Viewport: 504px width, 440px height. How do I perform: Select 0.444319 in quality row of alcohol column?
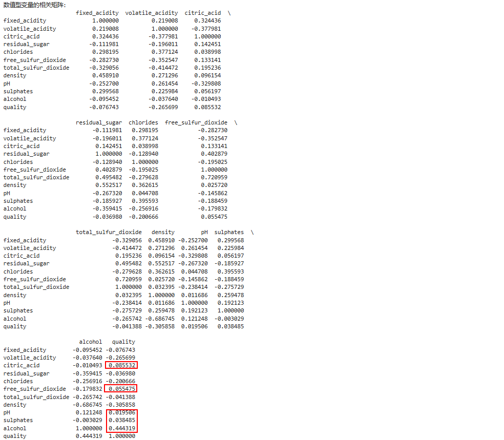click(x=89, y=436)
